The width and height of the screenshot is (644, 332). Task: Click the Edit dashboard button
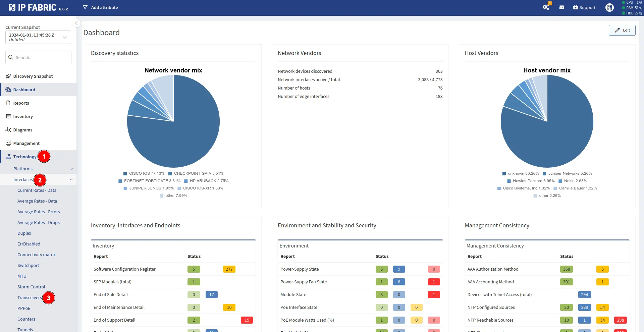point(622,30)
